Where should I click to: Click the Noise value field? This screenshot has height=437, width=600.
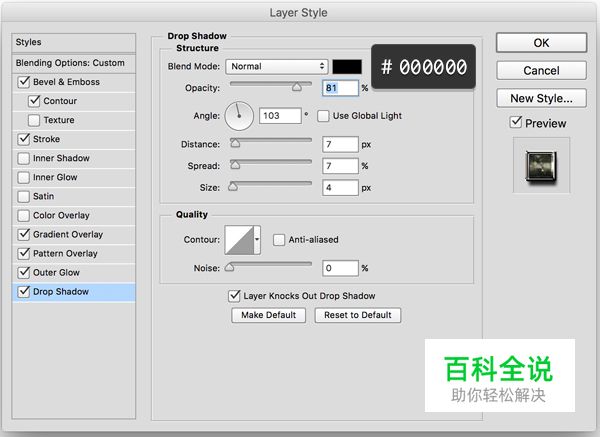point(340,268)
